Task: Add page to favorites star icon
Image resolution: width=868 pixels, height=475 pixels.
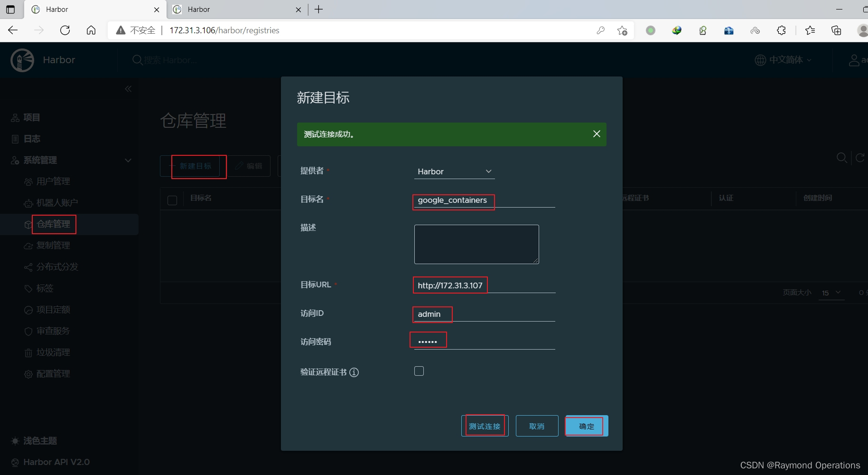Action: [x=622, y=30]
